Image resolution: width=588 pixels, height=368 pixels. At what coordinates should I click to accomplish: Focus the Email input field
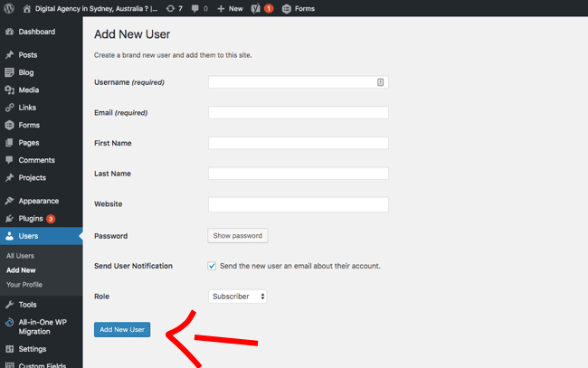point(299,112)
